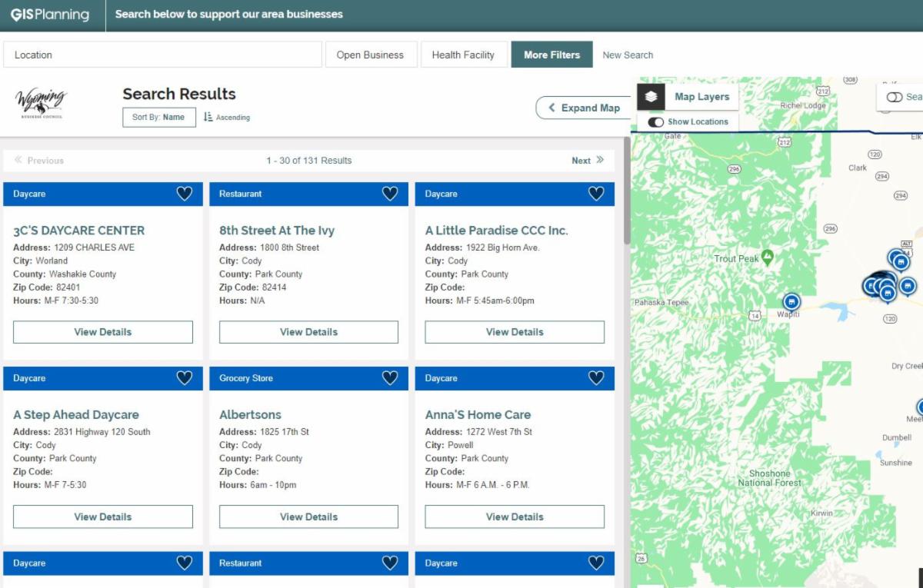The width and height of the screenshot is (923, 588).
Task: Click the "1 - 30 of 131 Results" text
Action: click(309, 161)
